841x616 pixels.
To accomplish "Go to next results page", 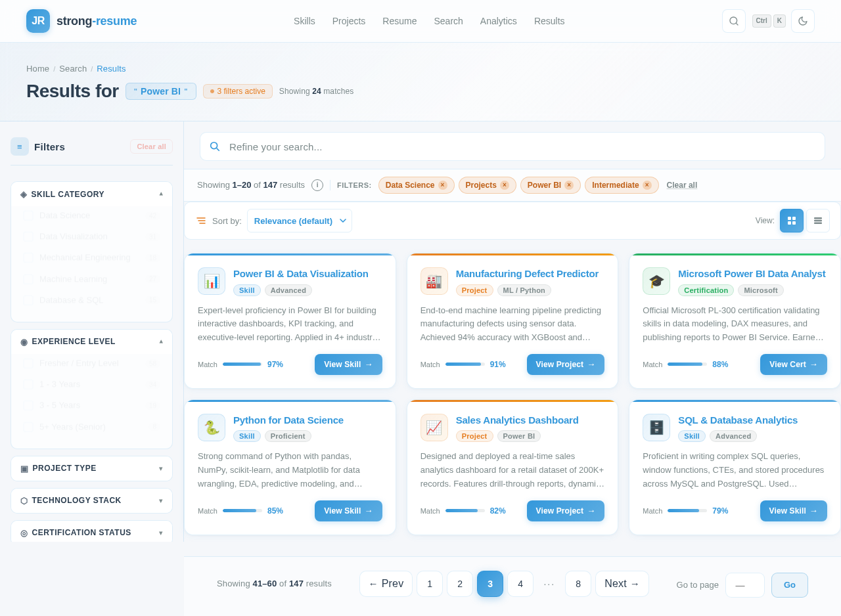I will tap(622, 584).
